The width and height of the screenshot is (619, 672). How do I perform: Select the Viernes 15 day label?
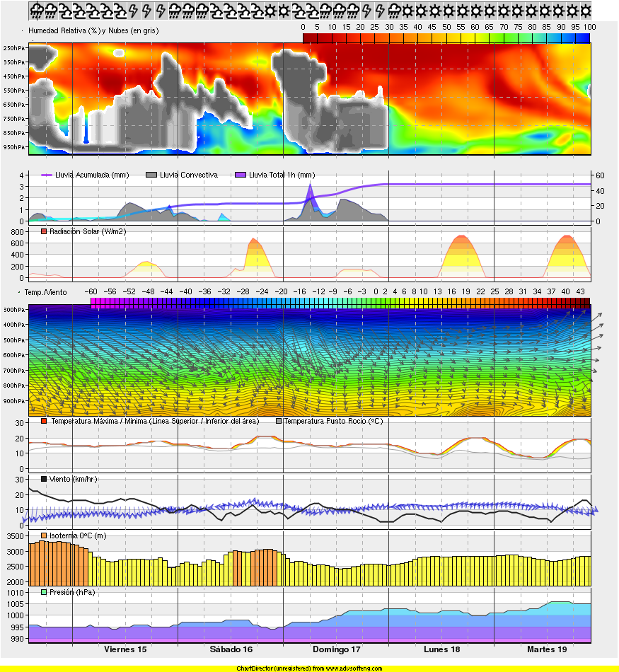(125, 649)
